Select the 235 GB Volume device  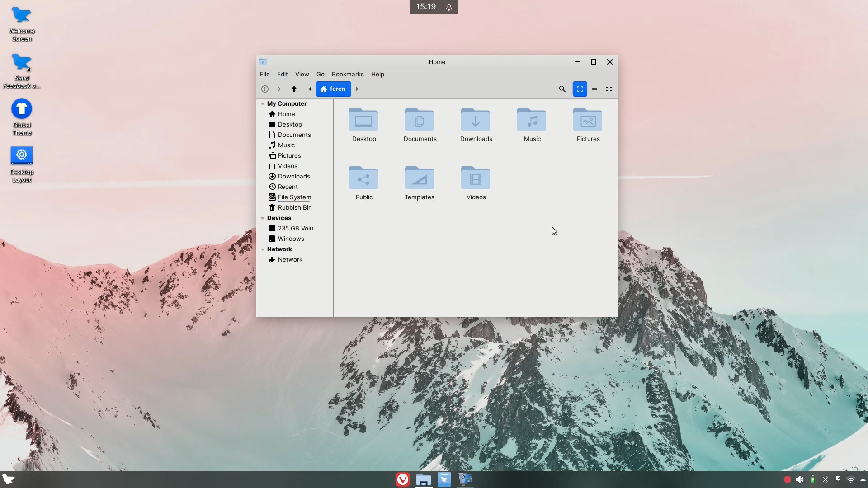pos(297,228)
